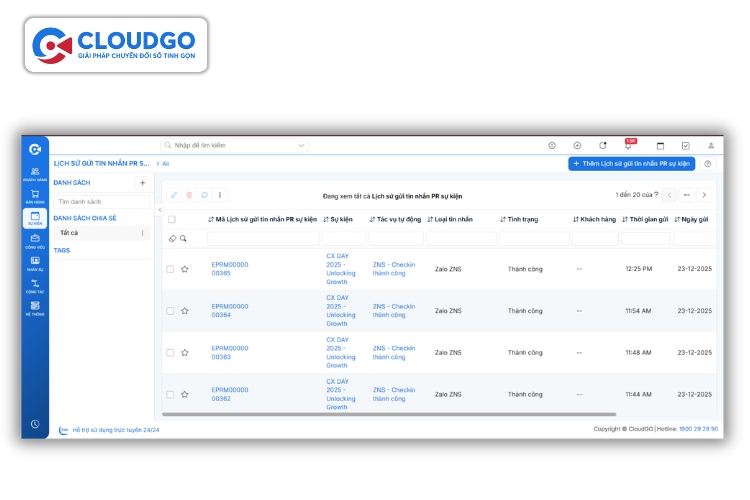Expand the global search dropdown arrow
This screenshot has width=750, height=500.
pos(301,146)
